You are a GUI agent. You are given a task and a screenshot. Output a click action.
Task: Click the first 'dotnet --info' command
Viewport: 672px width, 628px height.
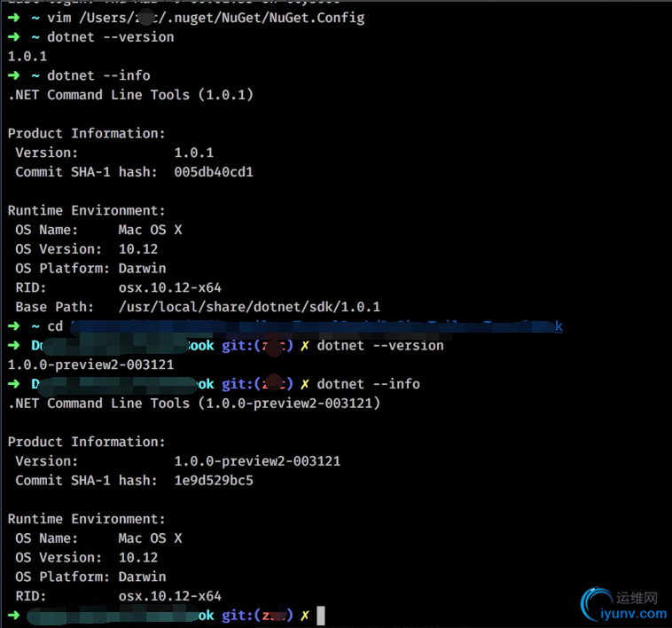point(98,76)
